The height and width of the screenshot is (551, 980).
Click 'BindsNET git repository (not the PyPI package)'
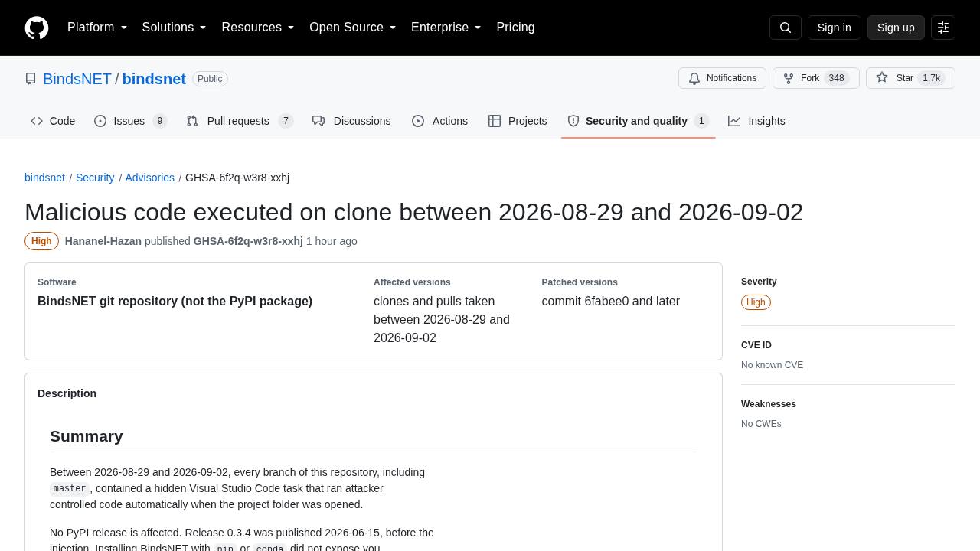tap(175, 302)
